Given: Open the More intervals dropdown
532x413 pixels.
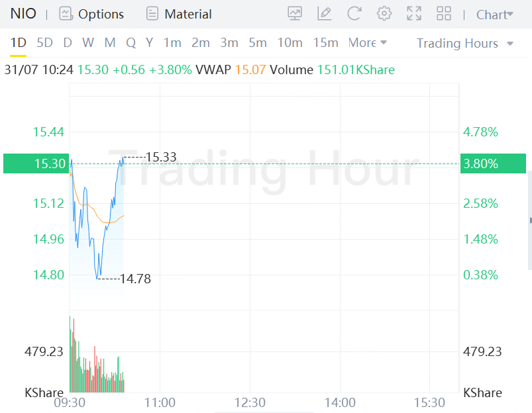Looking at the screenshot, I should 368,43.
